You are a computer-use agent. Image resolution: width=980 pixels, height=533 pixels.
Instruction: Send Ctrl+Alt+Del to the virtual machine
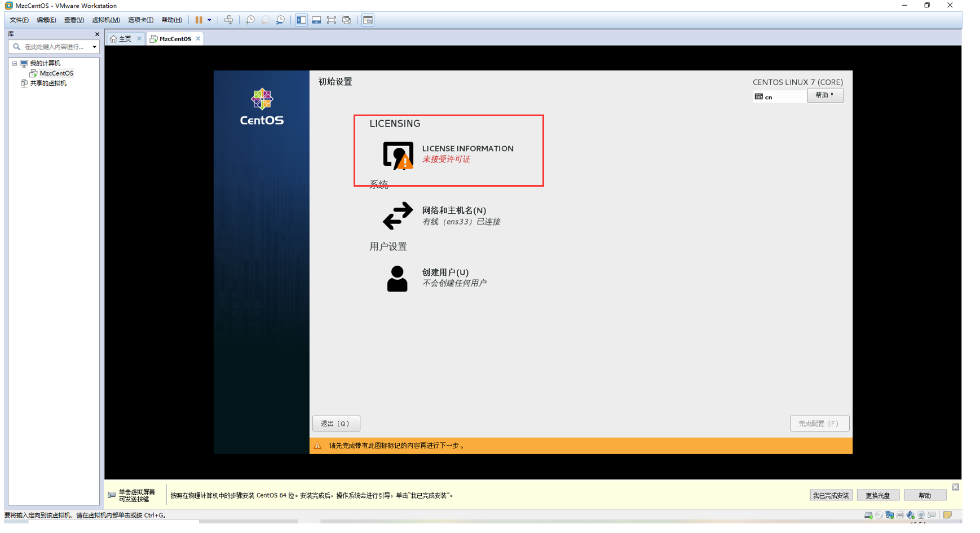pos(228,20)
